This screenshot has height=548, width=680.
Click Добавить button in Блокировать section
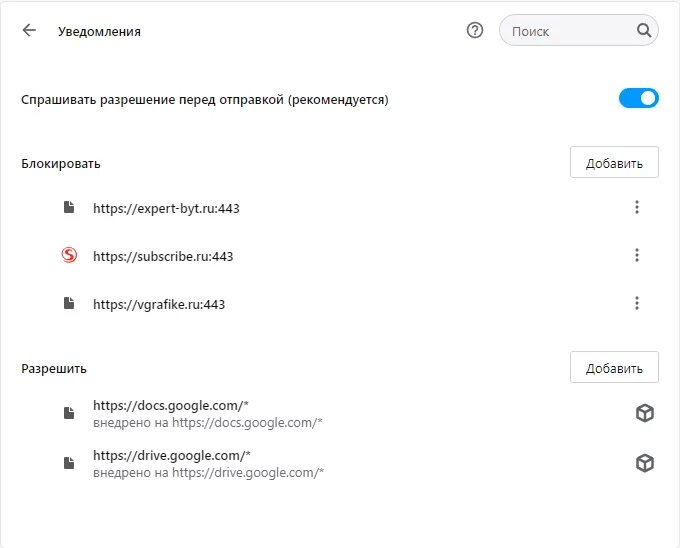pos(614,162)
